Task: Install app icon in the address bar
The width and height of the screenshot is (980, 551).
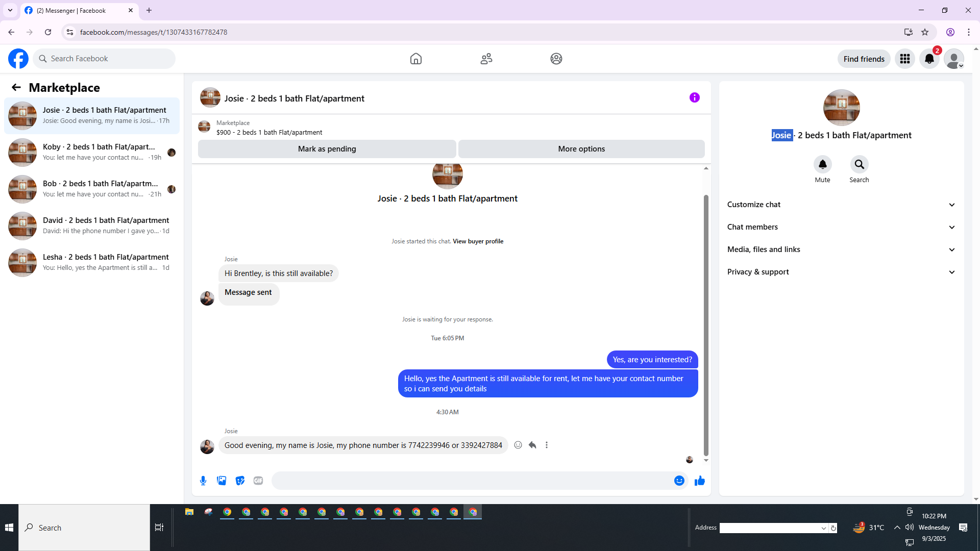Action: tap(909, 32)
